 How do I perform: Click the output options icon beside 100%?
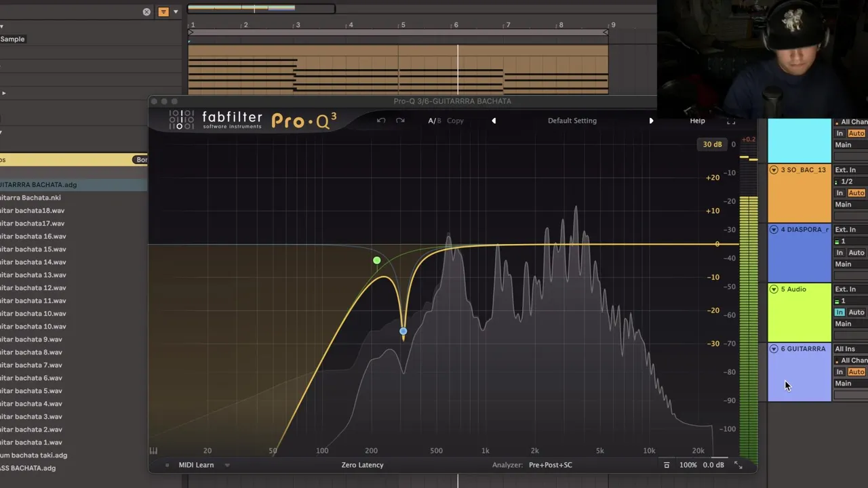tap(667, 465)
